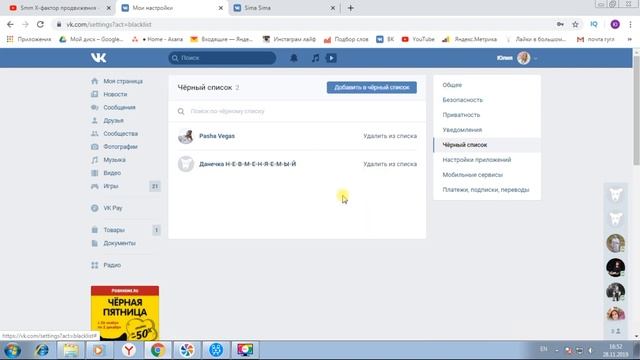
Task: Click the page vertical scrollbar
Action: pyautogui.click(x=636, y=110)
